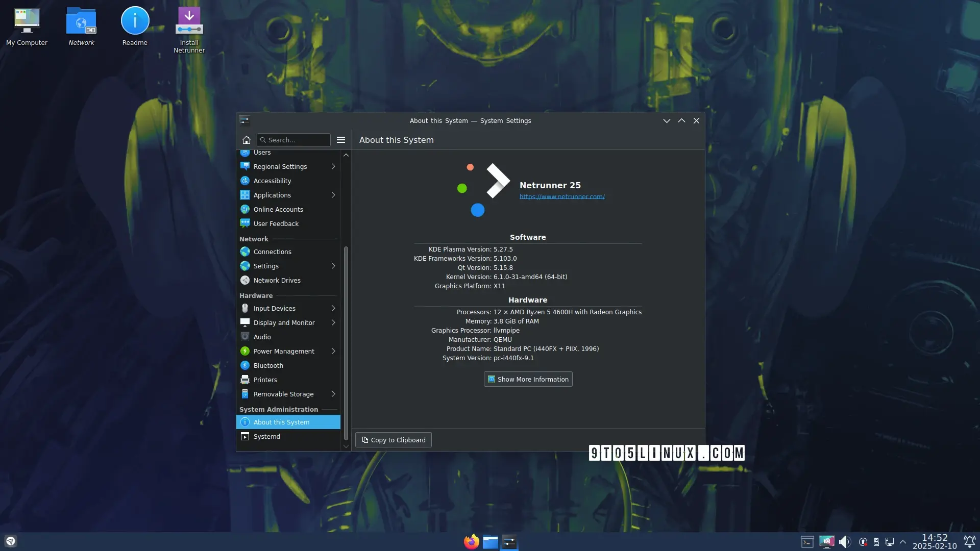Open file manager from the taskbar
This screenshot has height=551, width=980.
(x=490, y=542)
